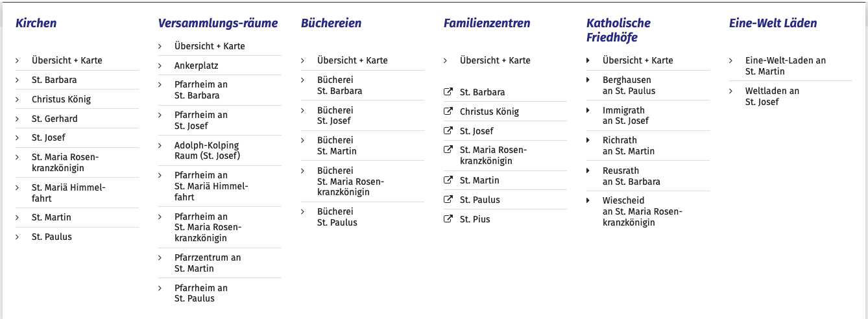Click external link icon beside St. Barbara Familienzentrum
This screenshot has width=868, height=319.
(448, 92)
